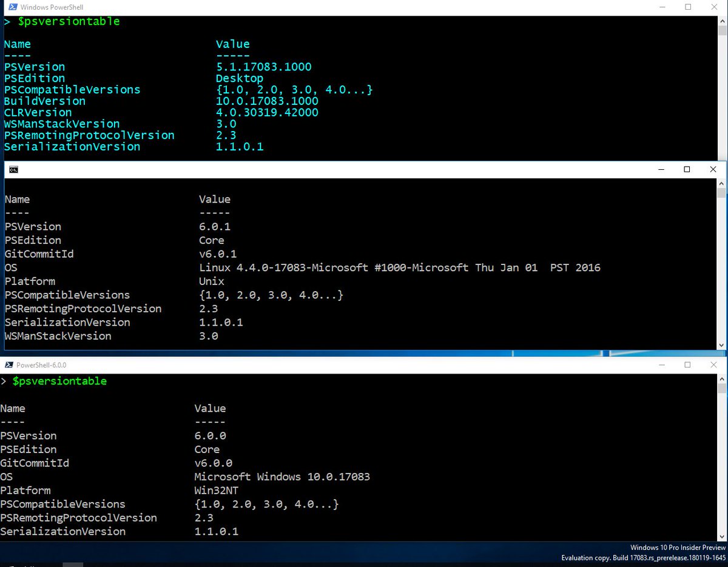Viewport: 728px width, 567px height.
Task: Click the cyan 'WSManStackVersion' label
Action: point(62,124)
